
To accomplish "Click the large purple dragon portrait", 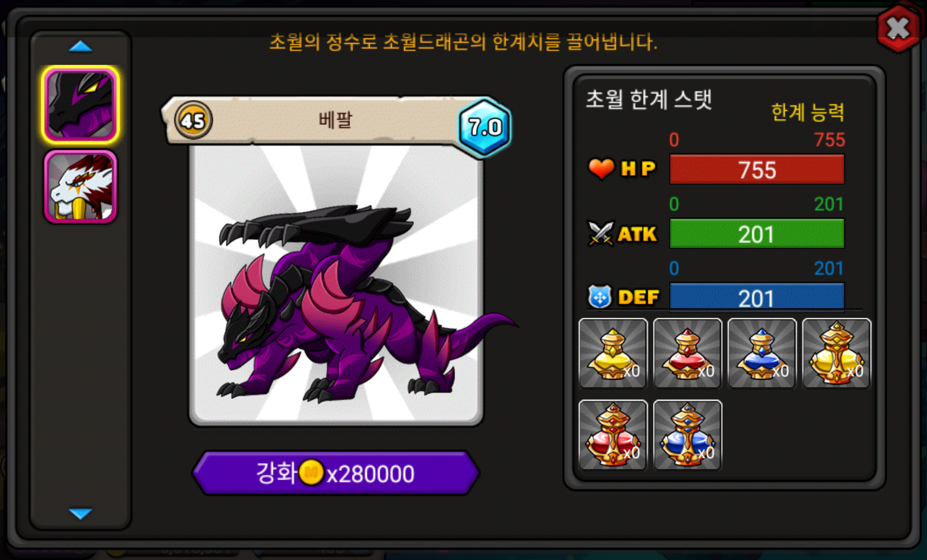I will [337, 285].
